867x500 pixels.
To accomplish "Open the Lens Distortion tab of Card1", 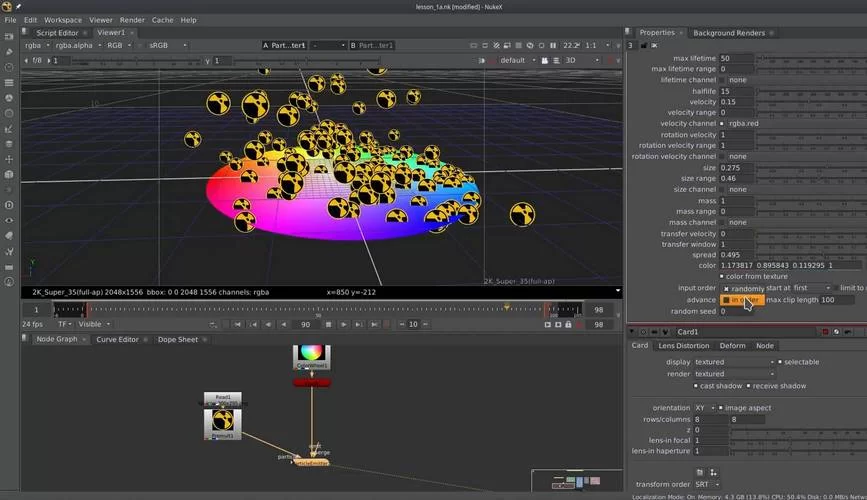I will click(x=683, y=346).
